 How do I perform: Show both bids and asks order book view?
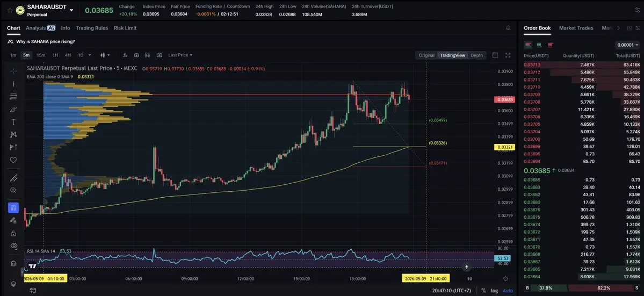[528, 45]
